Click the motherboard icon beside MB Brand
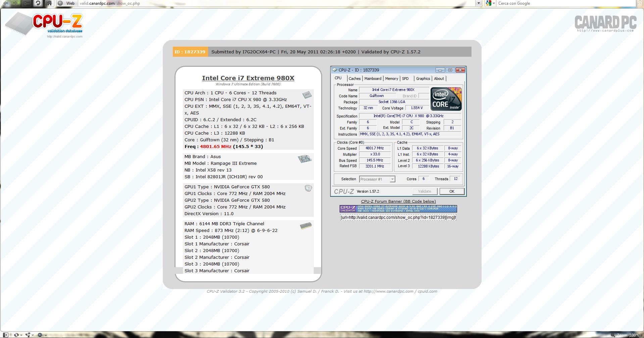 pyautogui.click(x=305, y=158)
